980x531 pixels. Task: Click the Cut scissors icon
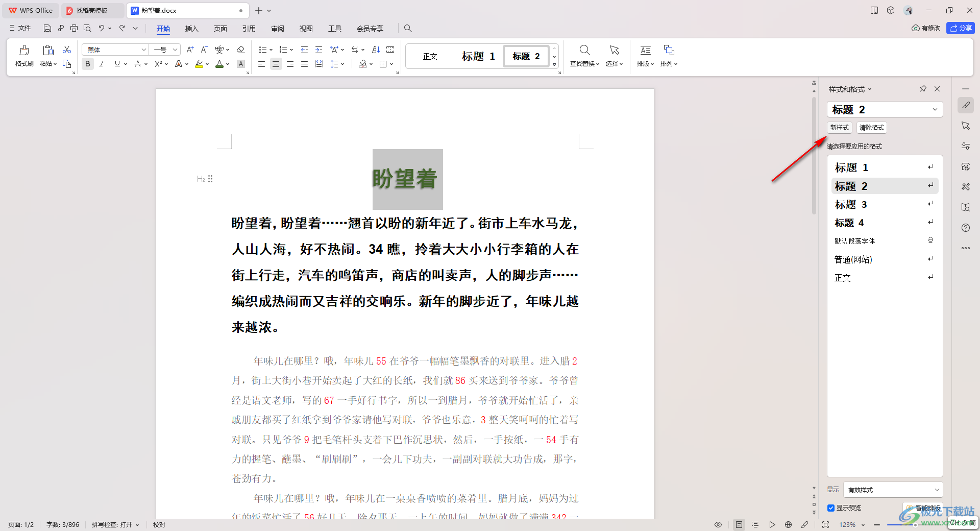67,50
